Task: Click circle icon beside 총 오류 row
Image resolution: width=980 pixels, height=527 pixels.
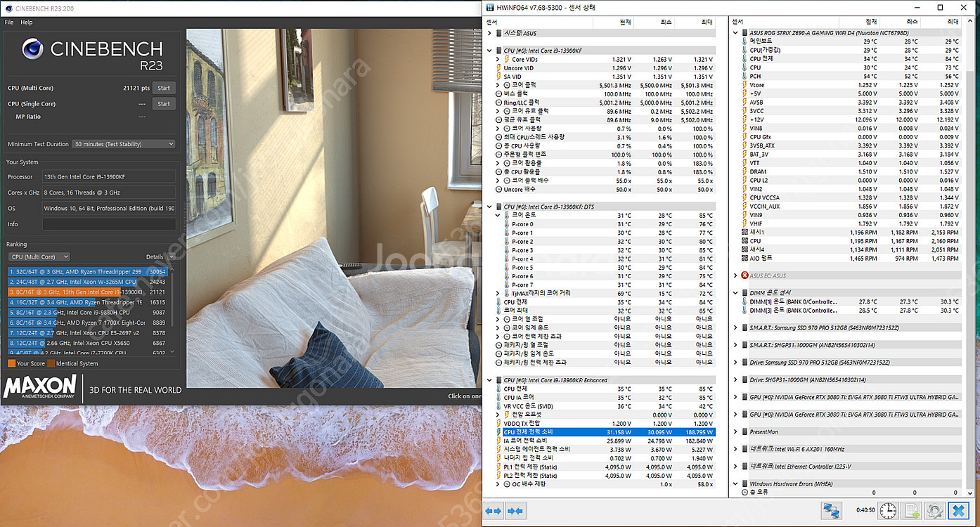Action: tap(744, 492)
